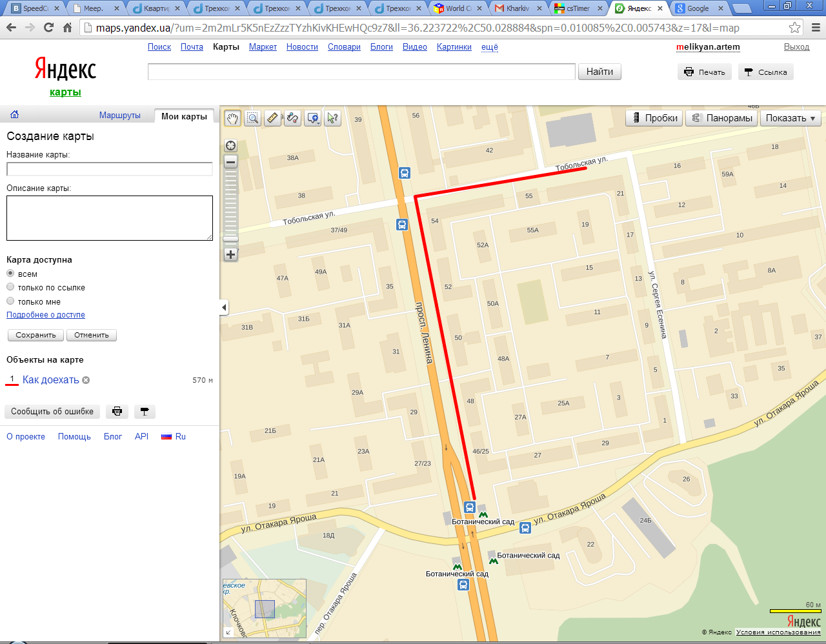Zoom out with the minus button
Screen dimensions: 826x644
tap(230, 161)
